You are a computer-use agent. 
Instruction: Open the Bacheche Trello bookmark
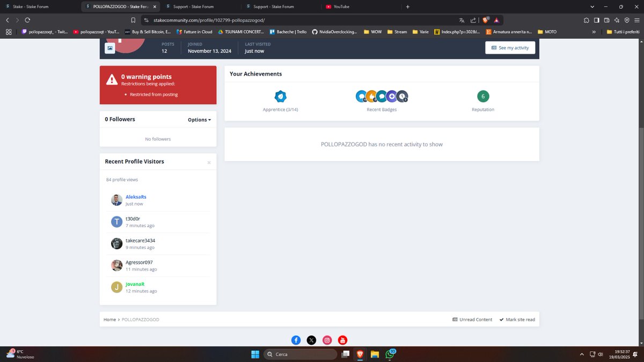[x=288, y=32]
